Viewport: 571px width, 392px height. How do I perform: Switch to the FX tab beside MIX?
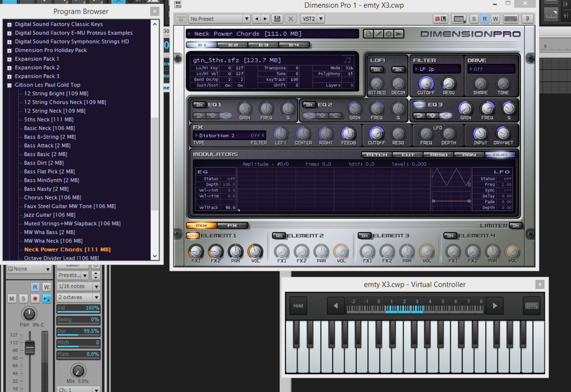tap(233, 226)
